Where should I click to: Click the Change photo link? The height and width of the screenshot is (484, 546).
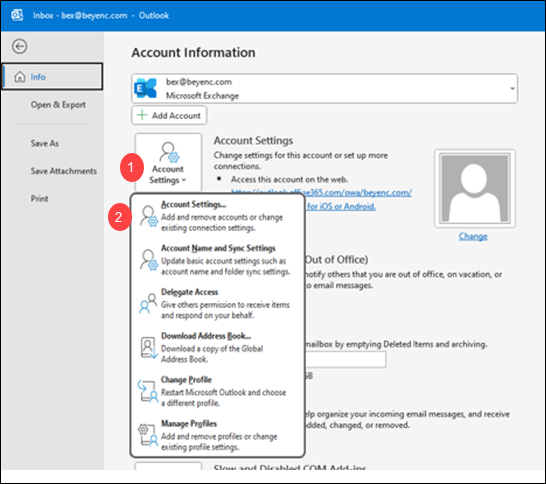tap(473, 236)
